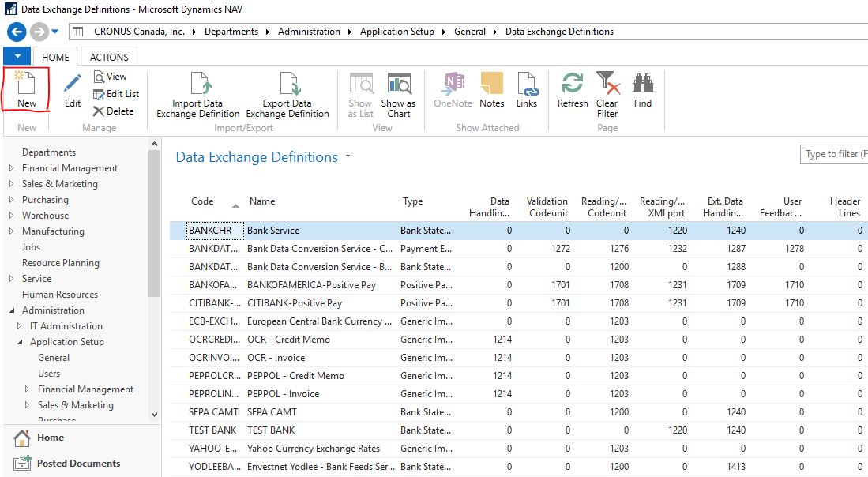868x477 pixels.
Task: Click the Home house icon
Action: coord(22,438)
